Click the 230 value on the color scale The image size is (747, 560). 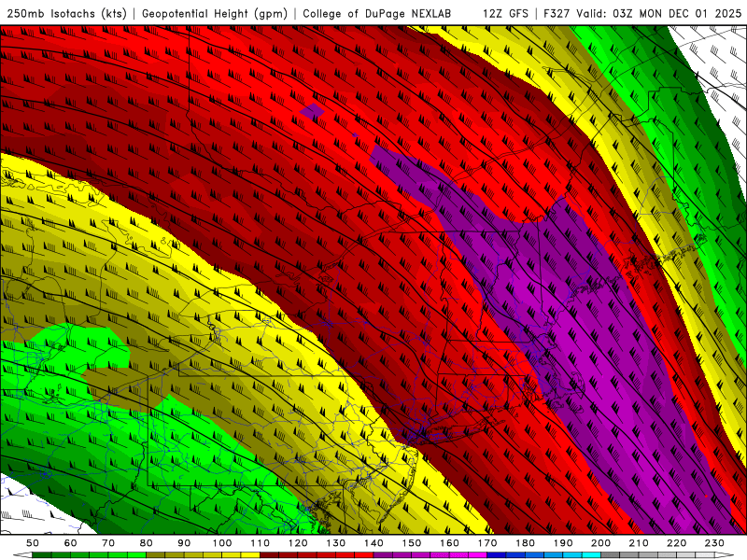714,543
